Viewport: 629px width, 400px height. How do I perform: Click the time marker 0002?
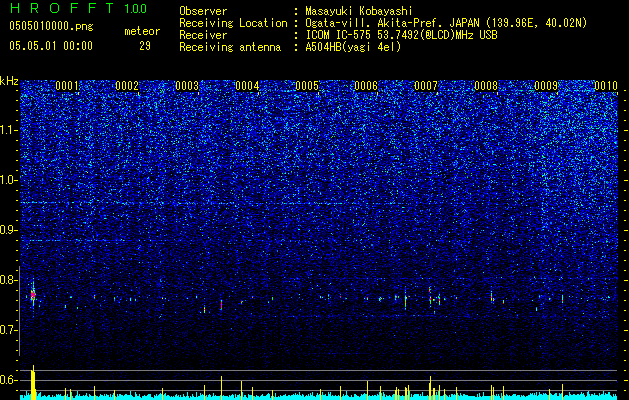tap(127, 86)
